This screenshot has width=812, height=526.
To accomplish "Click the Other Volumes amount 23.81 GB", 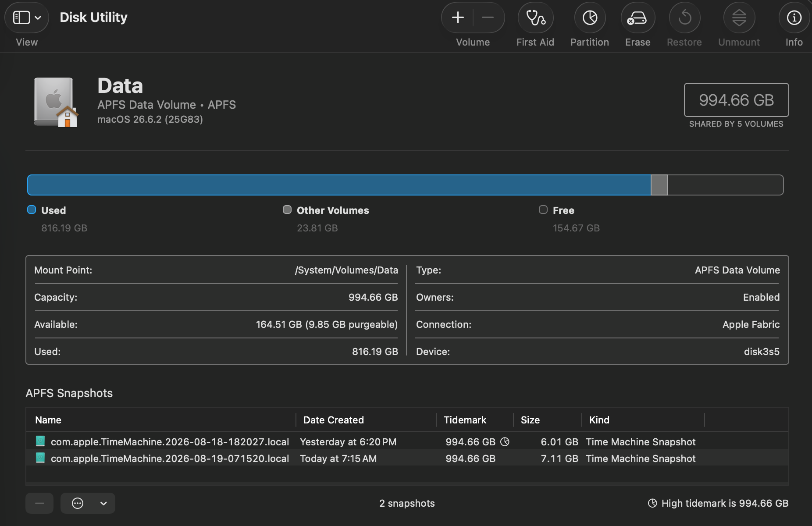I will 317,228.
